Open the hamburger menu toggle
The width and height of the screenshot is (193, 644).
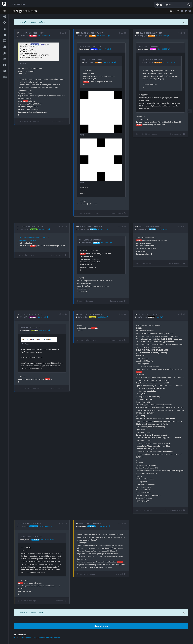click(x=4, y=11)
